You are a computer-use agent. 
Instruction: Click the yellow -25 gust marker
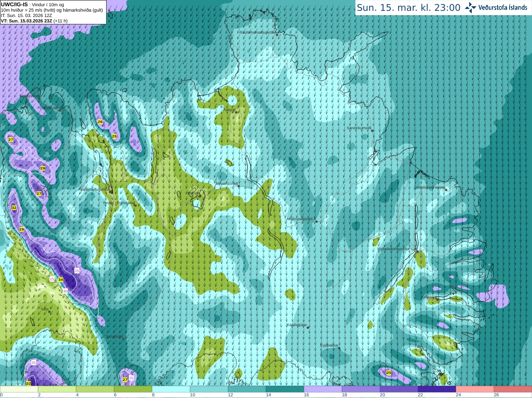[x=389, y=373]
